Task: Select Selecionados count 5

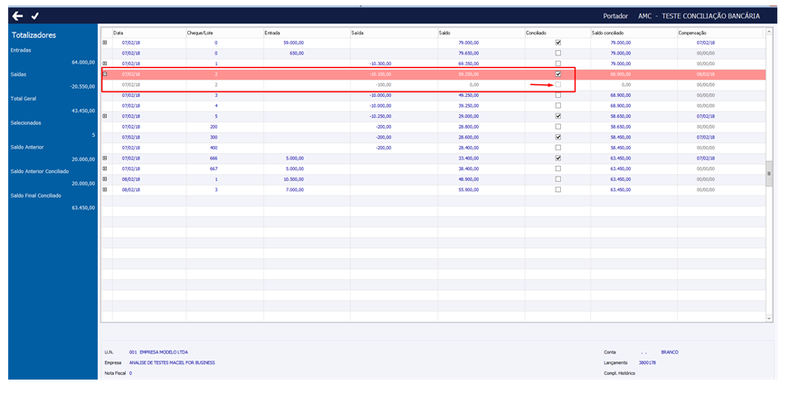Action: tap(93, 135)
